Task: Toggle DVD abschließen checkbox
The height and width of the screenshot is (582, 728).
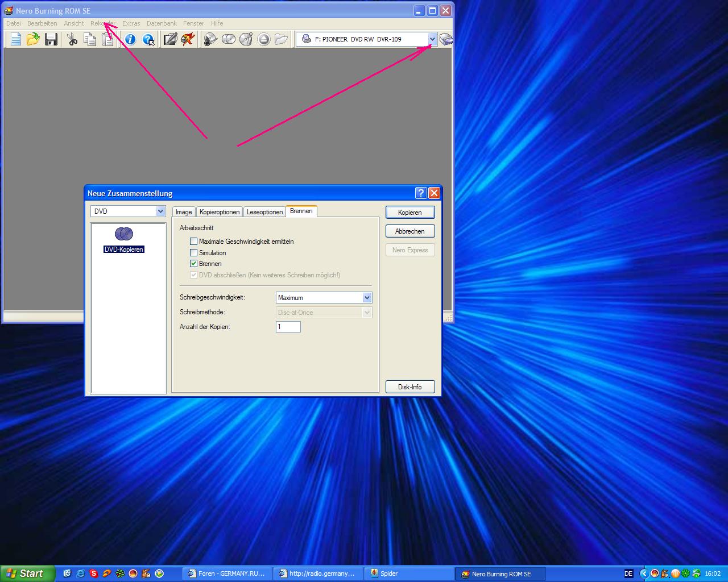Action: click(194, 275)
